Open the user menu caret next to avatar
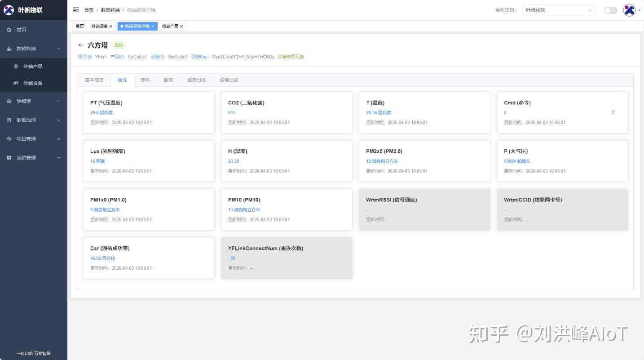The height and width of the screenshot is (360, 644). click(639, 10)
